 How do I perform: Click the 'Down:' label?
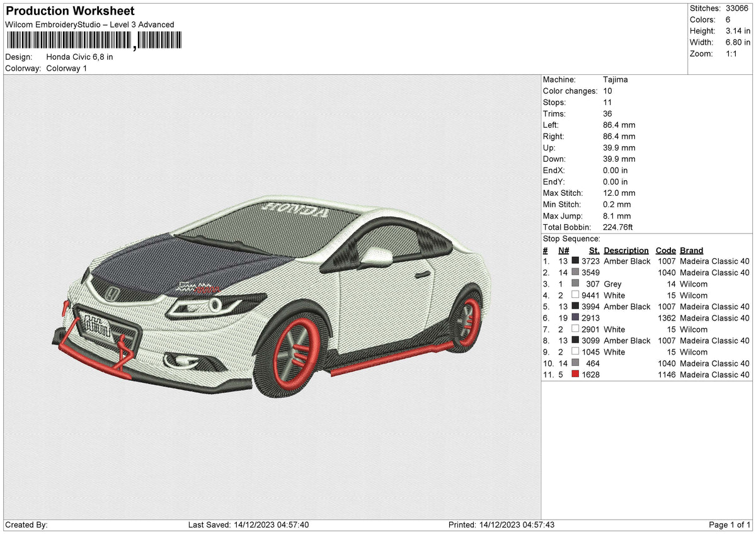(554, 159)
